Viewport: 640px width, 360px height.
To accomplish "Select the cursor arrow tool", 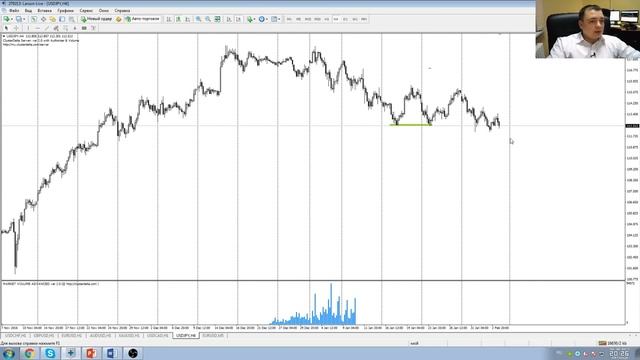I will pos(6,28).
